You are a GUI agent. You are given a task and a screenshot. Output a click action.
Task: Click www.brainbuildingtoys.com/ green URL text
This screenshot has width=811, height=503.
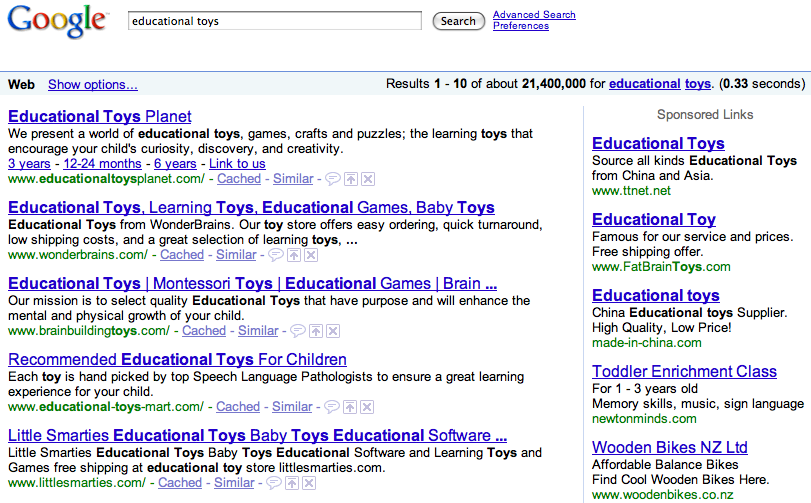coord(89,331)
